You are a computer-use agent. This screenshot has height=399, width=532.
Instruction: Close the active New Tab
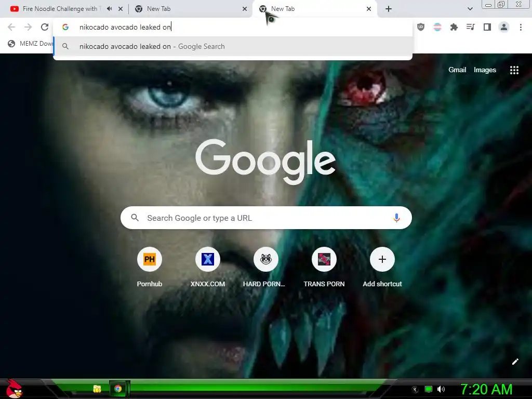tap(369, 9)
